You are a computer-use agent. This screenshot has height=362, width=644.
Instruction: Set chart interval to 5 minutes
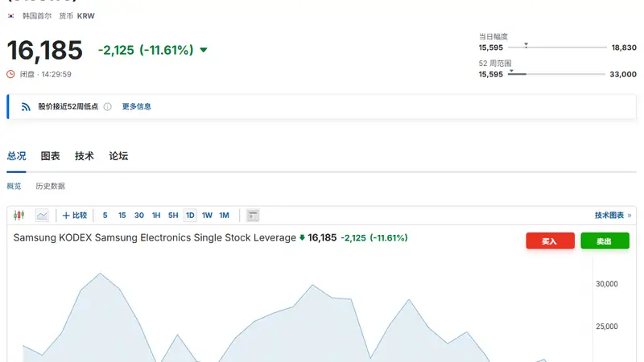click(105, 215)
